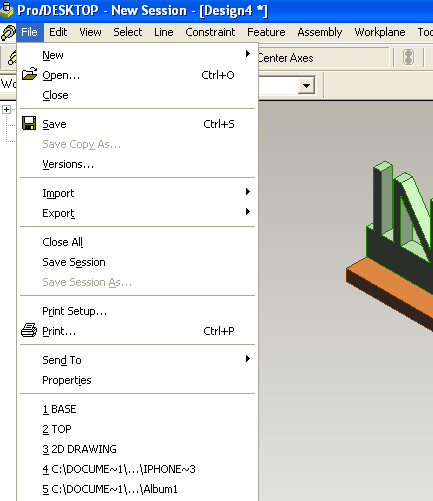Expand the browser tree plus node

point(6,109)
